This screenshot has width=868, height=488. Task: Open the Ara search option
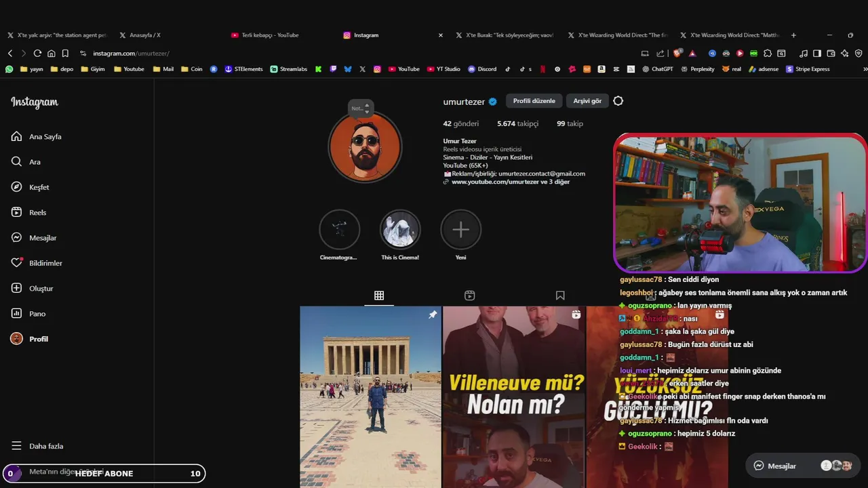pos(26,162)
